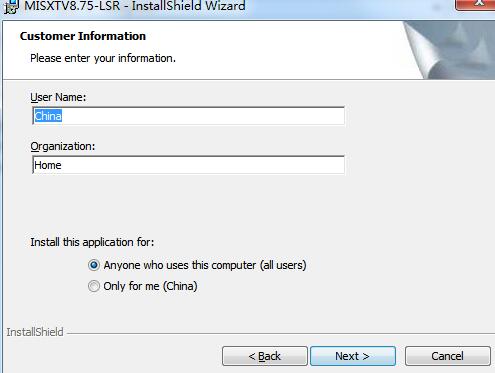
Task: Select the 'Anyone who uses this computer' radio button
Action: point(94,265)
